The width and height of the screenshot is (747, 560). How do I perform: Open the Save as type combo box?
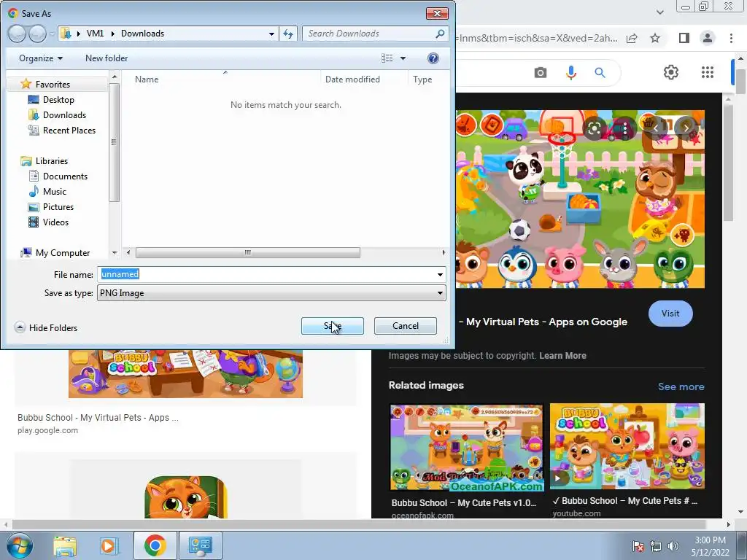click(x=271, y=293)
